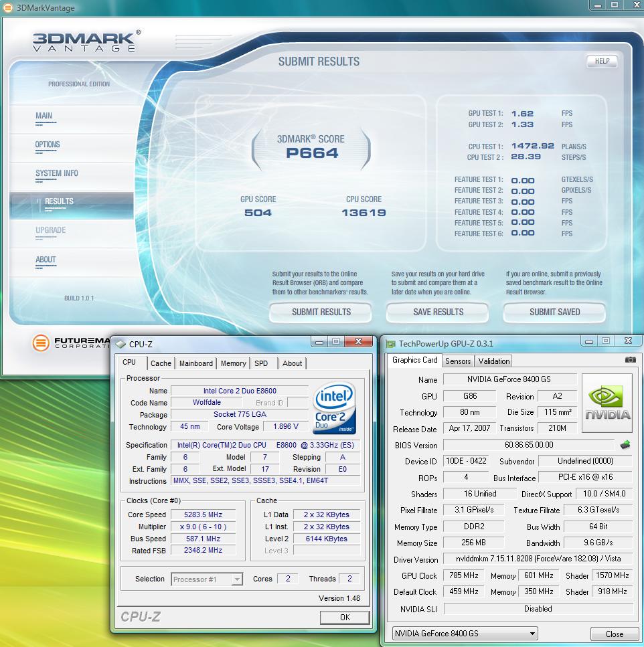Screen dimensions: 644x647
Task: Close the CPU-Z window
Action: tap(358, 341)
